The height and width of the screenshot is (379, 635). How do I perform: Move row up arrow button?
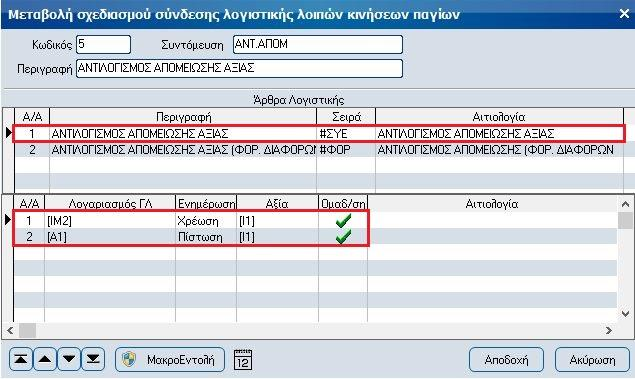point(45,359)
